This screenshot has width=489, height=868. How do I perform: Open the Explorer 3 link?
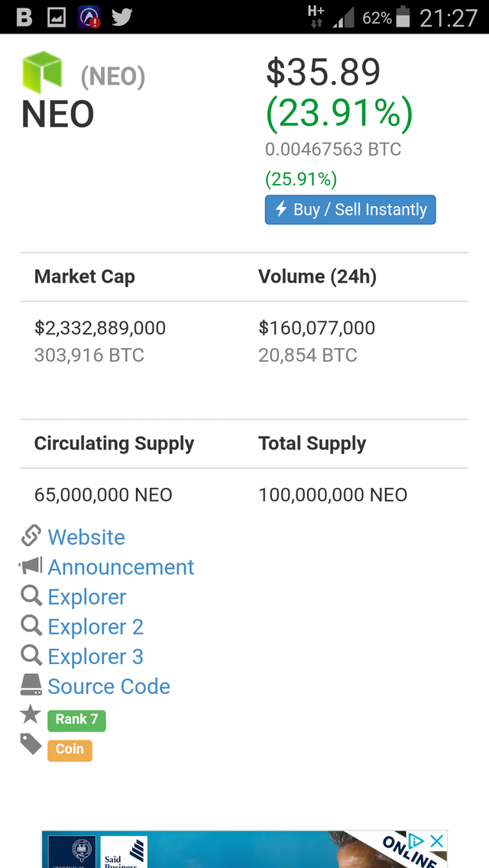(96, 657)
